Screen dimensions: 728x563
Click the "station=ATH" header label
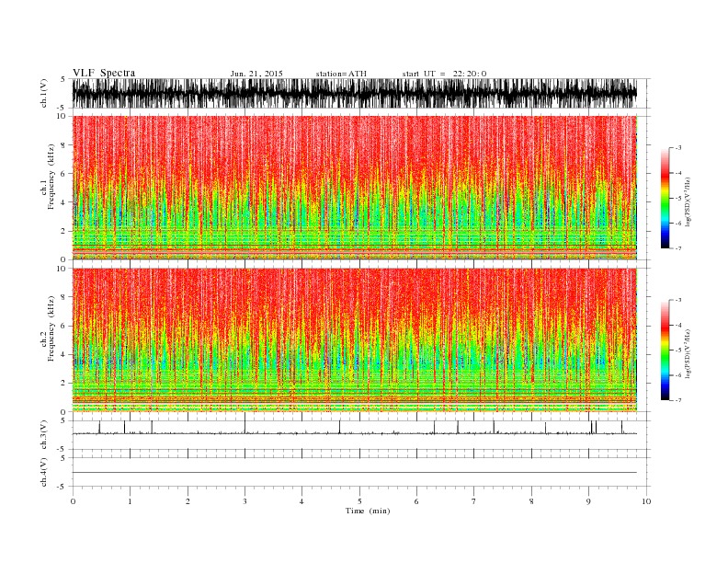pyautogui.click(x=341, y=74)
